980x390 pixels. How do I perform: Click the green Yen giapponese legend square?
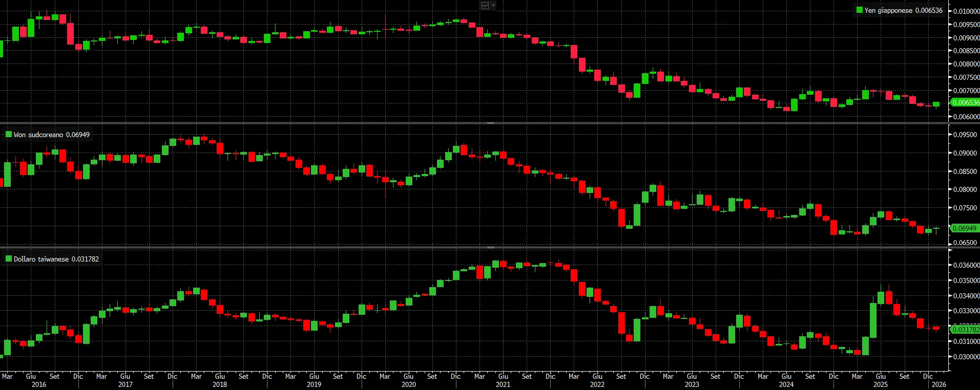tap(860, 10)
